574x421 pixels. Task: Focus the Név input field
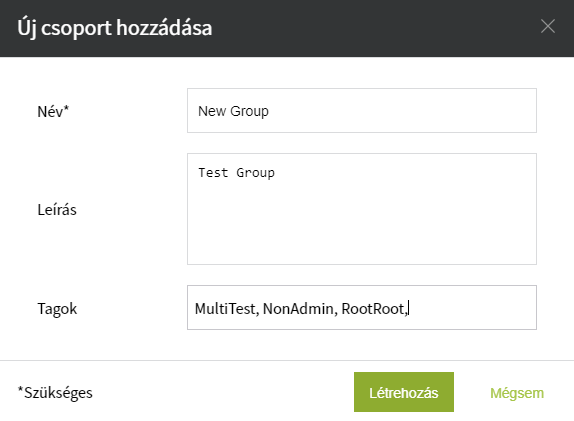point(362,111)
